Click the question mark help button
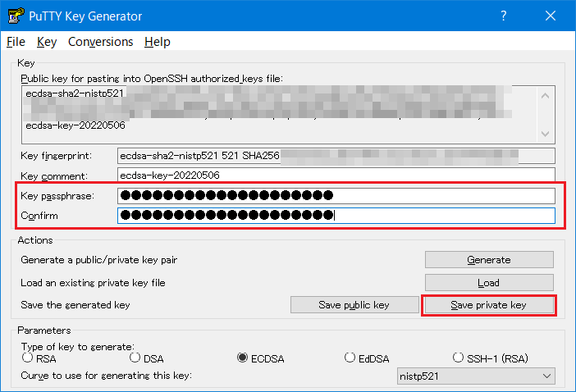The width and height of the screenshot is (576, 392). point(503,16)
